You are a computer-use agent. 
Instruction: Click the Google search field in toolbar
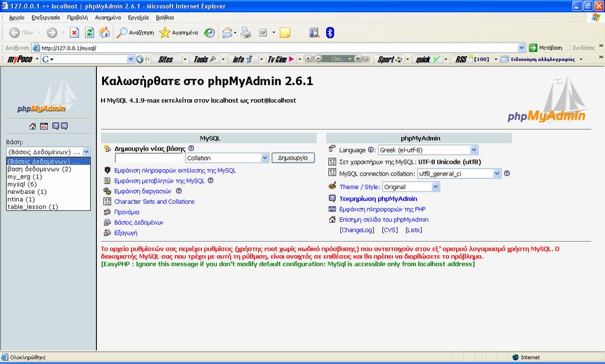tap(87, 60)
